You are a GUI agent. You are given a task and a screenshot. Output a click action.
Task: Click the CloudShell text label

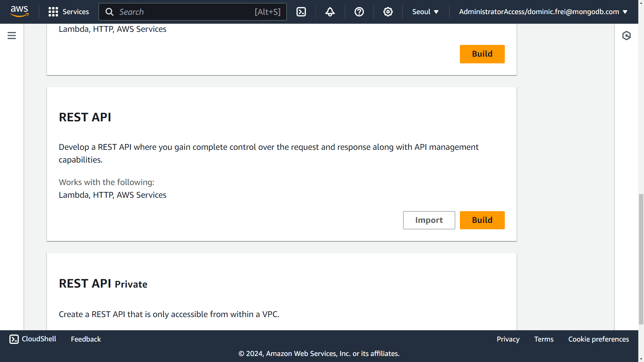[x=39, y=339]
